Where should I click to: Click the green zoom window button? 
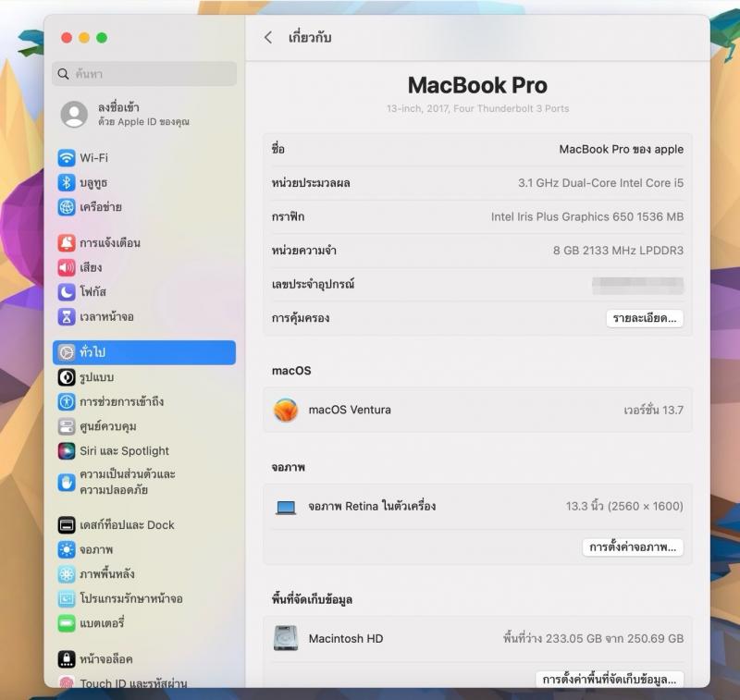pyautogui.click(x=102, y=38)
